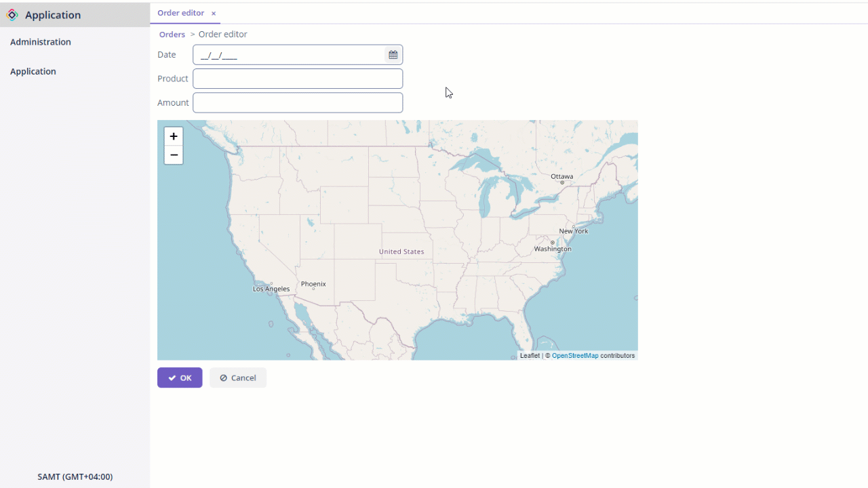This screenshot has width=868, height=488.
Task: Close the Order editor tab
Action: coord(213,14)
